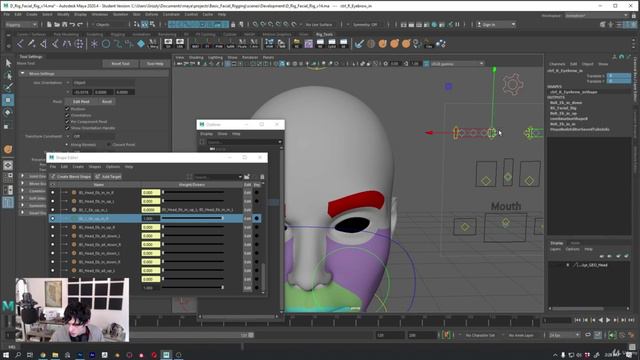
Task: Open the Shapes menu in Shape Editor
Action: [x=95, y=167]
